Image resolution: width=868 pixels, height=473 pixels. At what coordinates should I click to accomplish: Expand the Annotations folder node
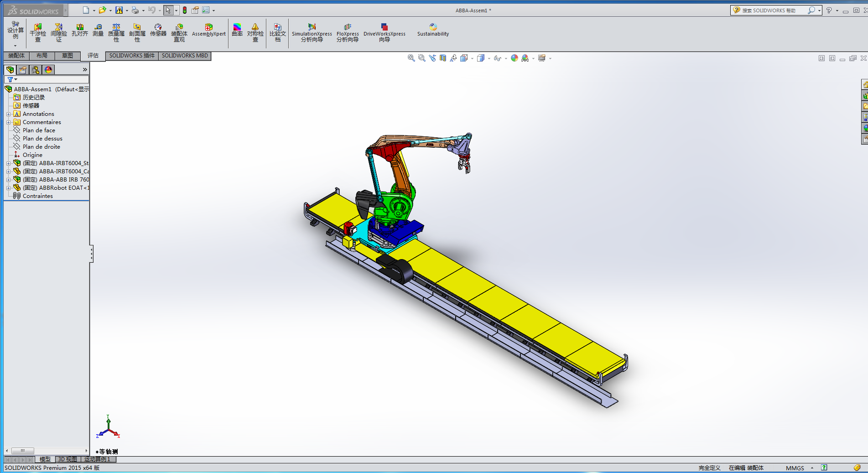8,114
